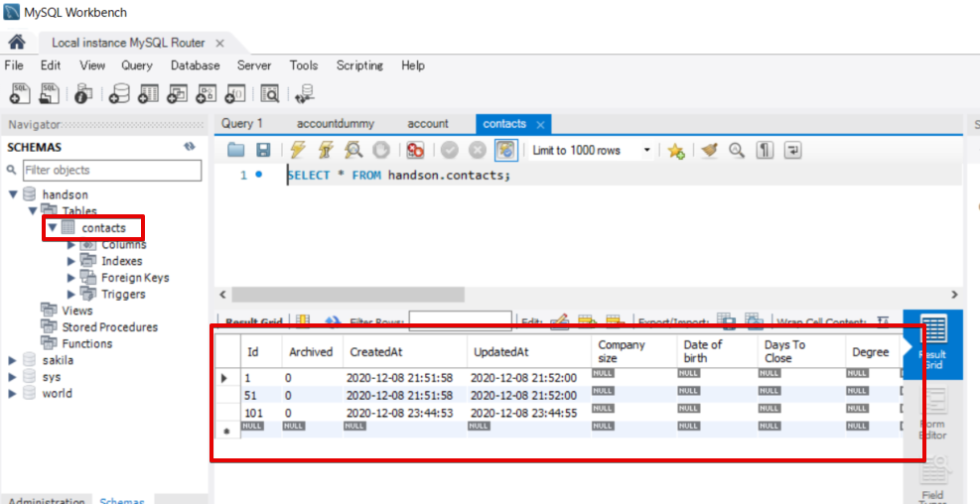This screenshot has height=504, width=980.
Task: Toggle invisible characters pilcrow button
Action: tap(765, 150)
